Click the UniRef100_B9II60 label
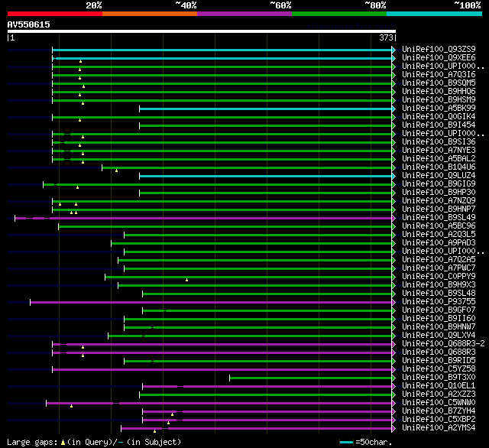The width and height of the screenshot is (489, 448). pos(439,319)
